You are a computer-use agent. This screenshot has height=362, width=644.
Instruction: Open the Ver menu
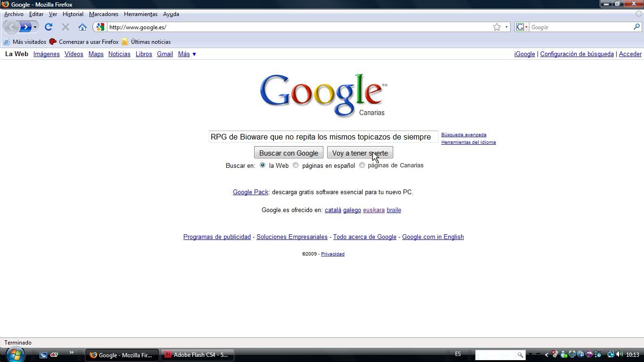click(x=53, y=14)
